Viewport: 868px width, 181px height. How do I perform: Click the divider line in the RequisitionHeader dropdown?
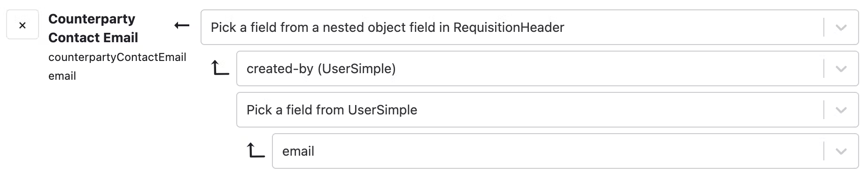coord(824,28)
